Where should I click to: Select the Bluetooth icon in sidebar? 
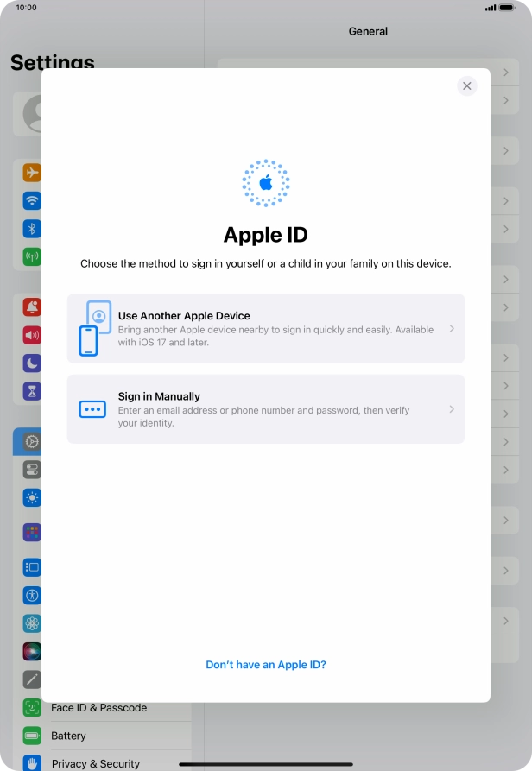point(32,229)
